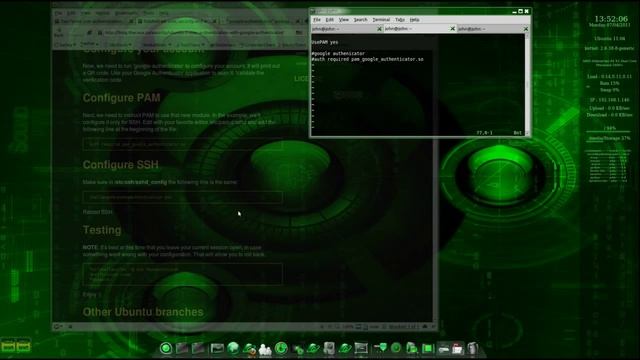Image resolution: width=640 pixels, height=360 pixels.
Task: Click the Bot position indicator in the terminal
Action: [x=518, y=133]
